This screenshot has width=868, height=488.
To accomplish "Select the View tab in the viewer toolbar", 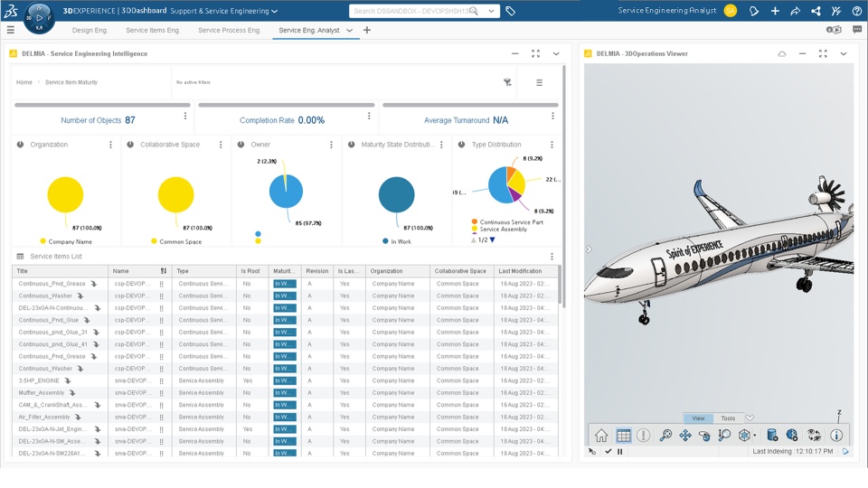I will tap(698, 418).
